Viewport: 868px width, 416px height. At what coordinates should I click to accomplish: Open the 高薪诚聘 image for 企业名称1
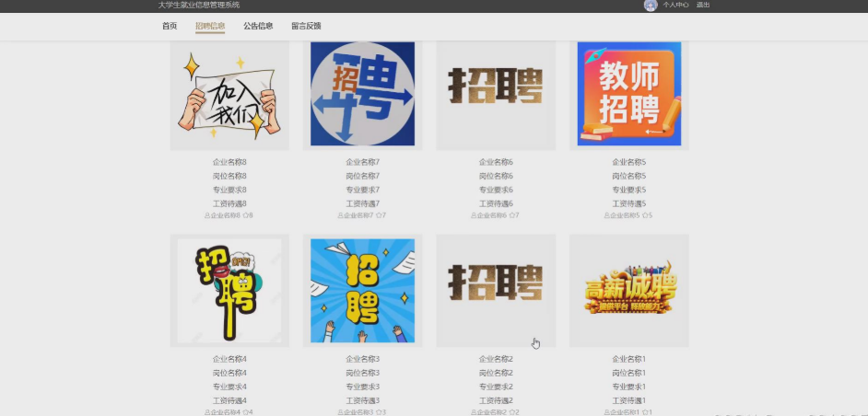tap(629, 291)
